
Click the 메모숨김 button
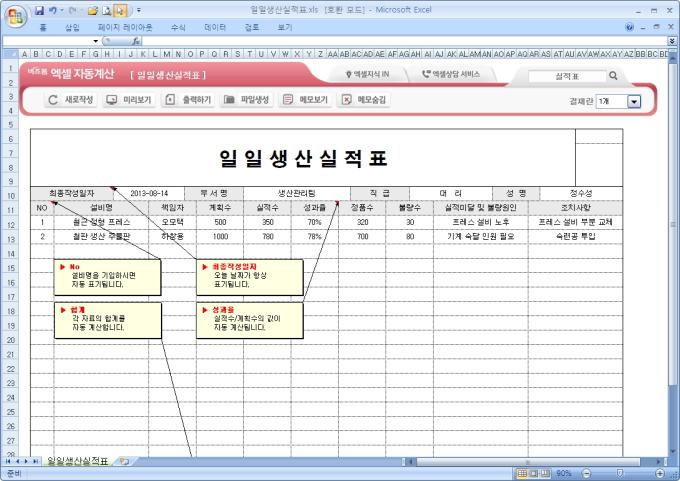click(x=363, y=100)
